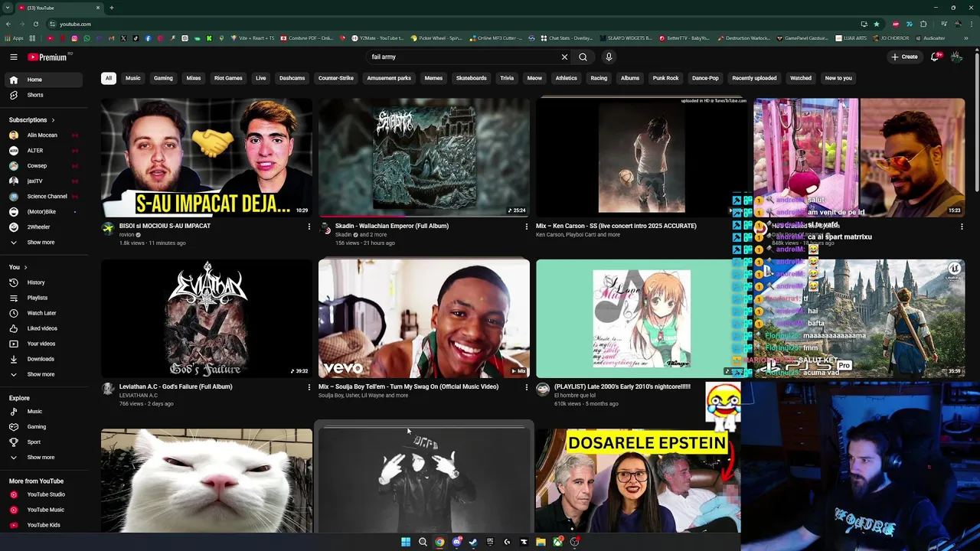Start voice search with the microphone

click(x=609, y=57)
